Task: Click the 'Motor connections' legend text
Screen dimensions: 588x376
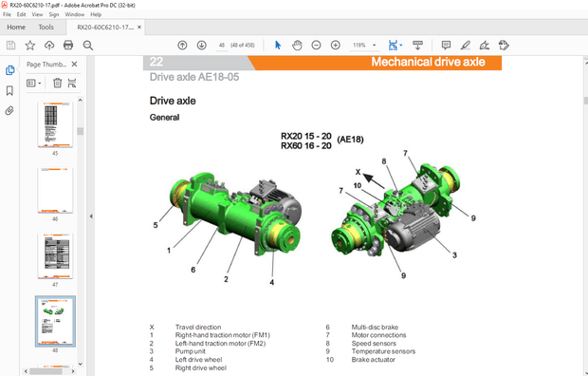Action: (x=378, y=335)
